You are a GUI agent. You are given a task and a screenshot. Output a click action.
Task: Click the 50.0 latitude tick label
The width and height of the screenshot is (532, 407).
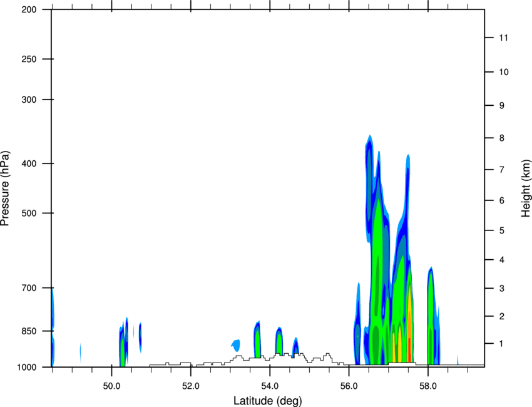pos(111,386)
